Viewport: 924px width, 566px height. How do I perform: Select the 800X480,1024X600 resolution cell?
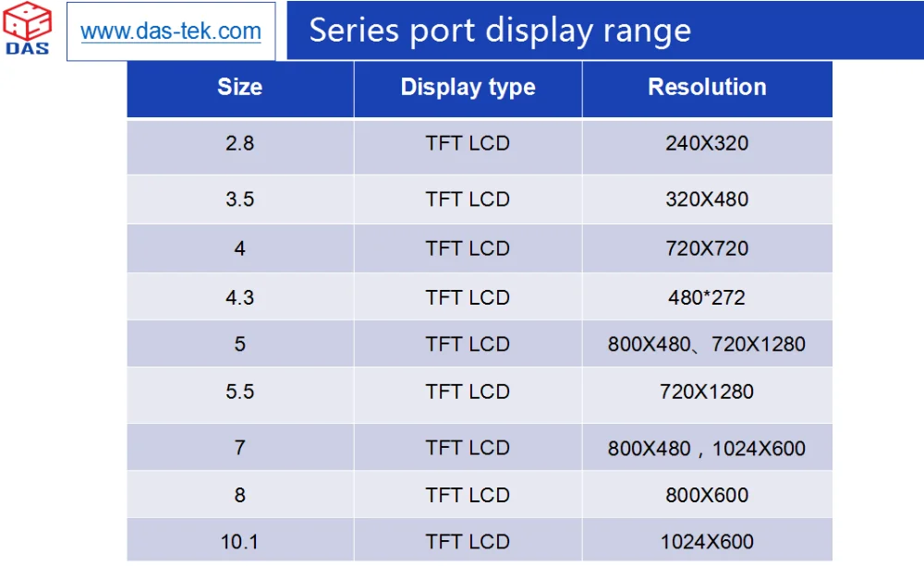click(x=707, y=447)
